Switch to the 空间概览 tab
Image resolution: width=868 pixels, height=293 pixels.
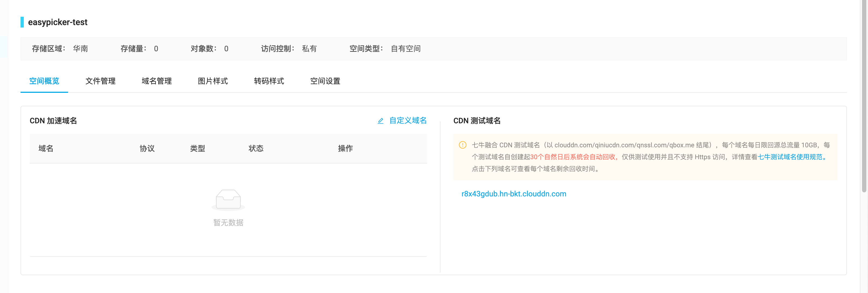point(44,81)
